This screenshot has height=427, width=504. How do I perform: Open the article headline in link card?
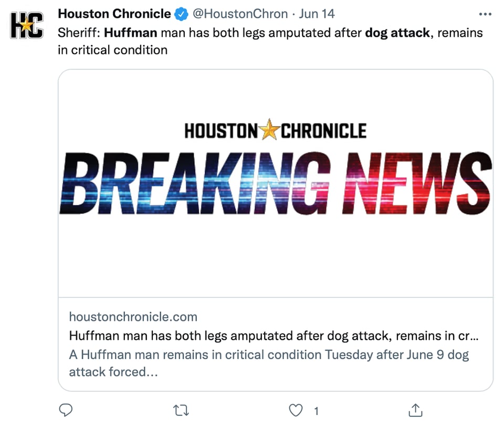pyautogui.click(x=274, y=336)
